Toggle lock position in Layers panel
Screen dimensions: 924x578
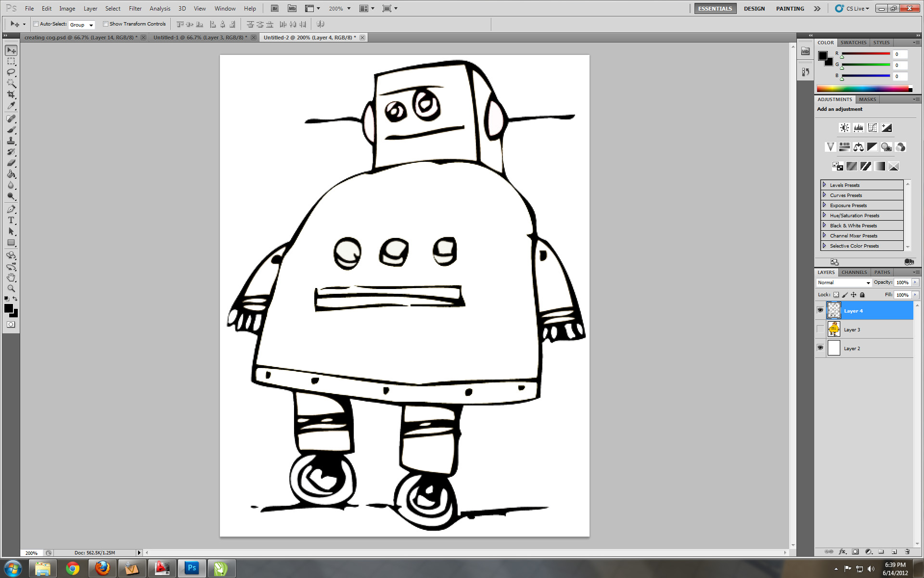pyautogui.click(x=853, y=295)
